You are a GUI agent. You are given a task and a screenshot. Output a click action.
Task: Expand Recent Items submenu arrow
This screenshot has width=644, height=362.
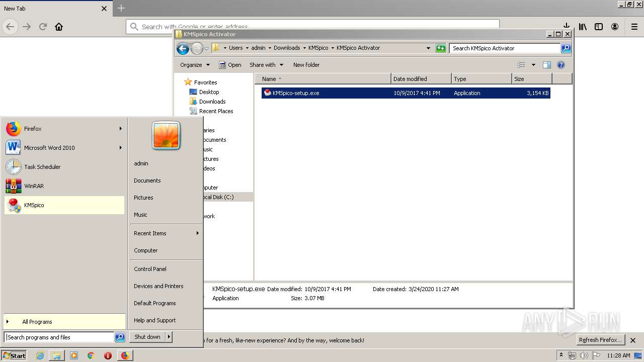tap(197, 233)
